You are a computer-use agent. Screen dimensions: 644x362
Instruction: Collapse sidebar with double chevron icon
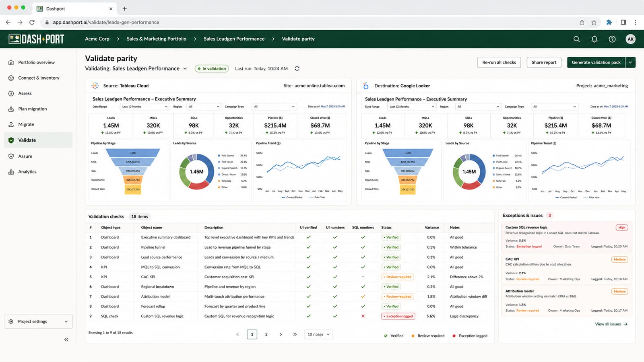66,339
